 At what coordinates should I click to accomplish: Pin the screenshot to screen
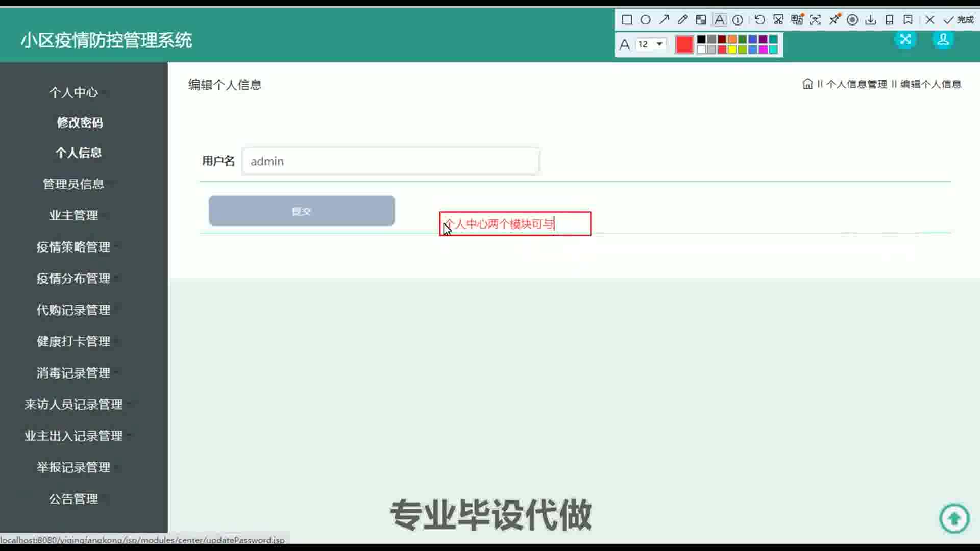click(834, 20)
